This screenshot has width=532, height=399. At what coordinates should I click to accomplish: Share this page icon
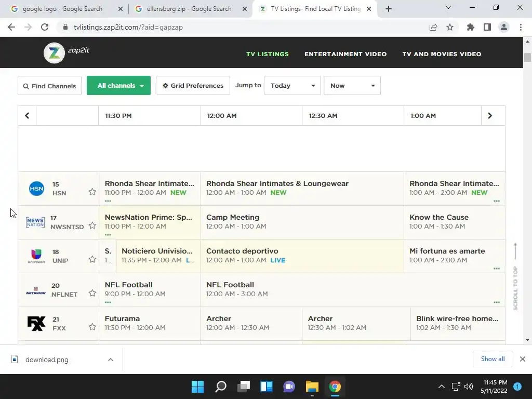pyautogui.click(x=433, y=27)
